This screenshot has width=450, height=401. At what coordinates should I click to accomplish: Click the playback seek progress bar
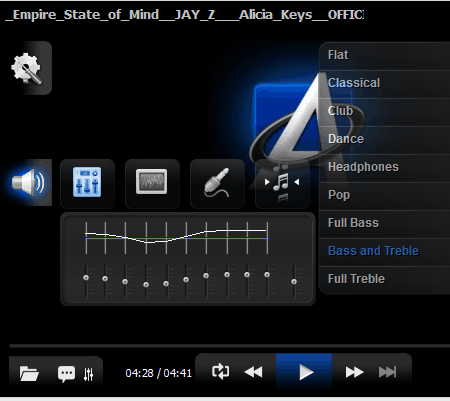[x=230, y=346]
